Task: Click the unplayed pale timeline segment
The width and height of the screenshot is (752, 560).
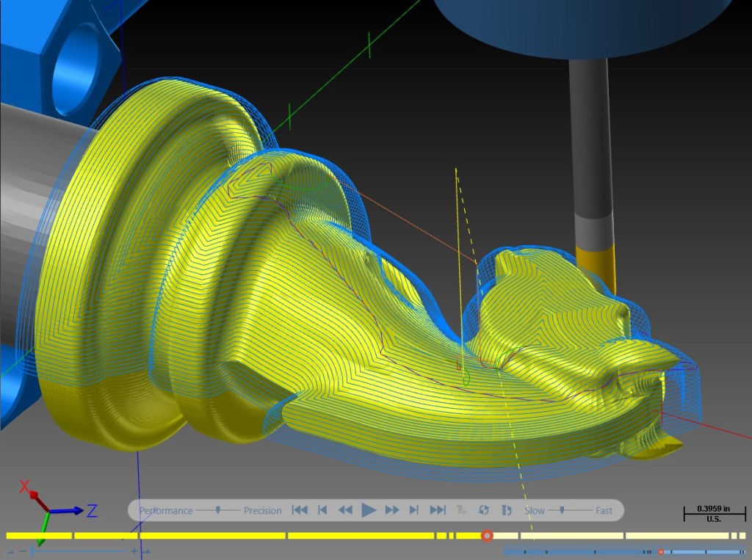Action: point(571,536)
